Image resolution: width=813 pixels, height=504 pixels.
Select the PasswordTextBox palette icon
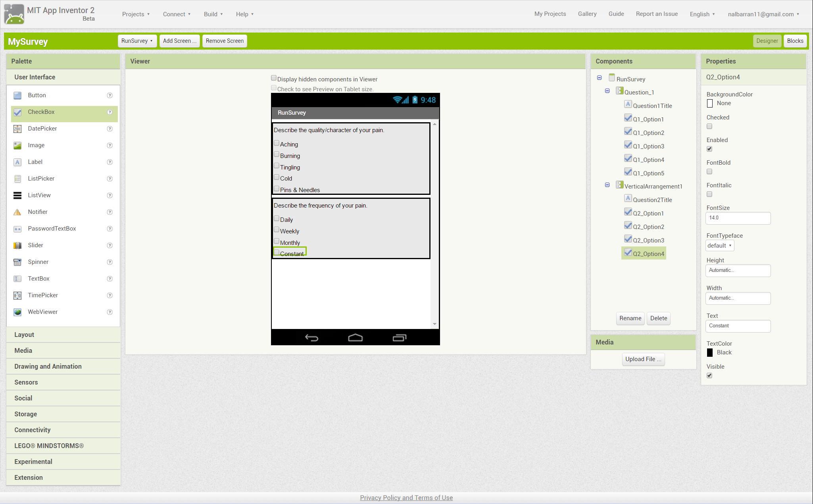coord(17,229)
